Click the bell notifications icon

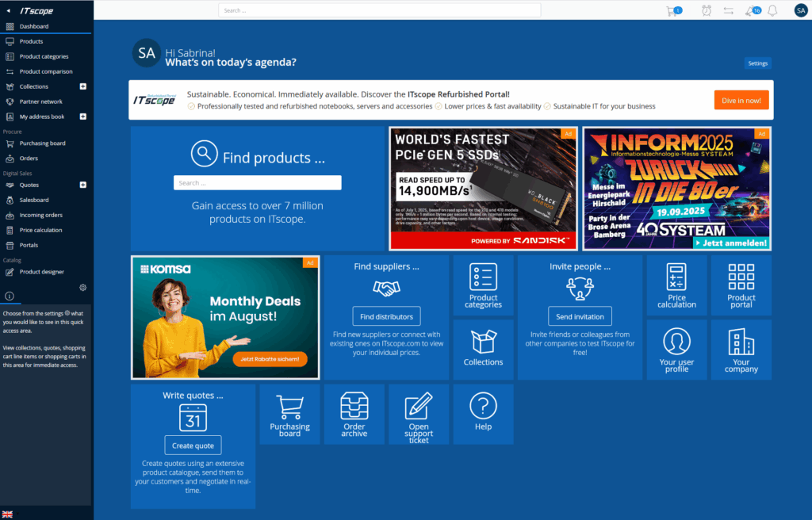(772, 10)
